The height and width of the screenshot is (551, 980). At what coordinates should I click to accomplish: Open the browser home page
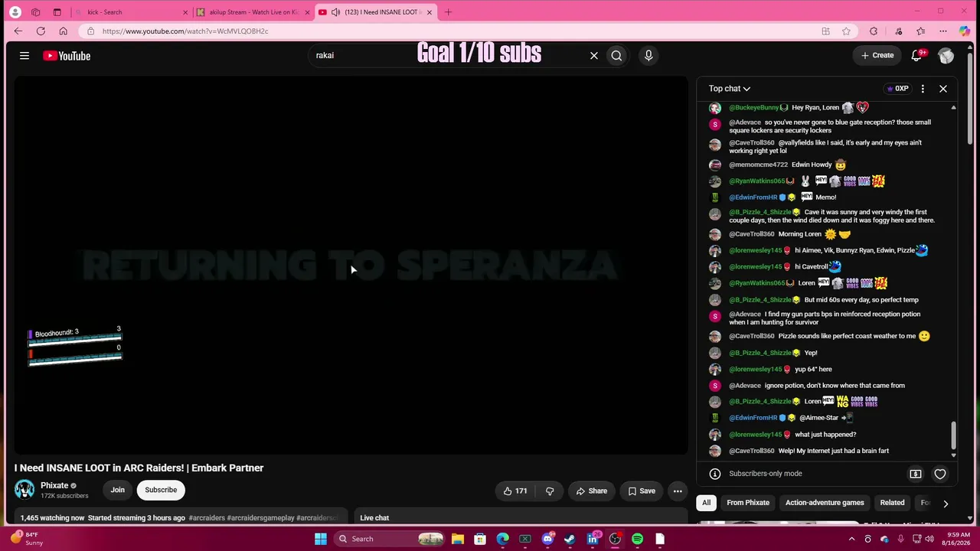tap(63, 31)
